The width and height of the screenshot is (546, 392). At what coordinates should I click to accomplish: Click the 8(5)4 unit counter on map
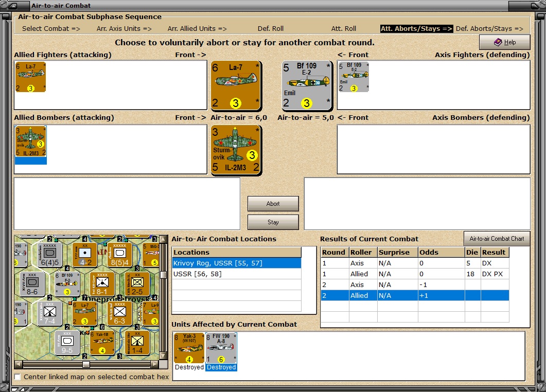[120, 255]
